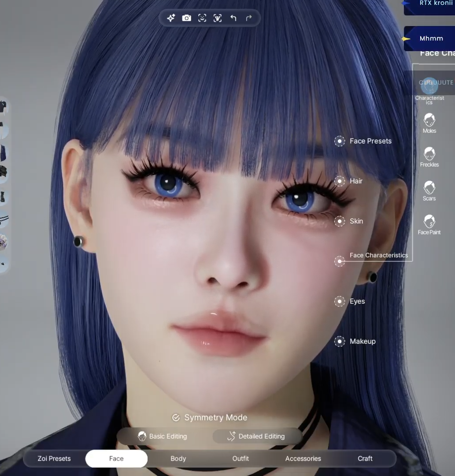Open the Zoi Presets tab

coord(54,458)
